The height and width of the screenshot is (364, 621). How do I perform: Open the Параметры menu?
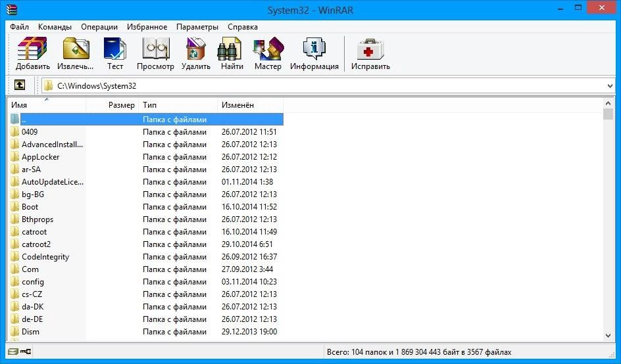click(197, 27)
